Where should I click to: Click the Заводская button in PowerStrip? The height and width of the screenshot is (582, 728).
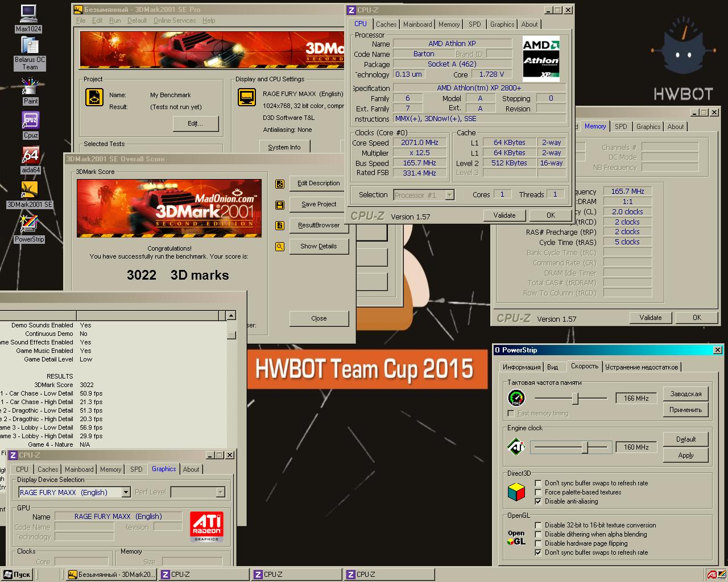(686, 394)
